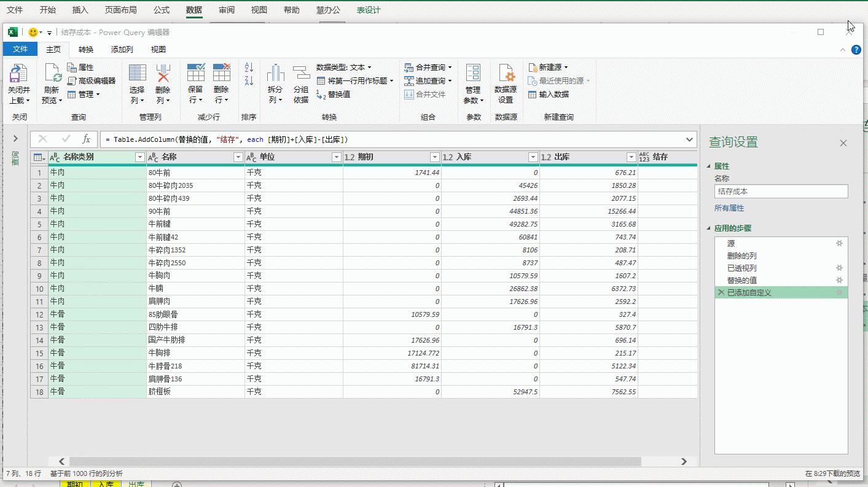Image resolution: width=868 pixels, height=487 pixels.
Task: Open the quick access toolbar dropdown arrow
Action: coord(49,33)
